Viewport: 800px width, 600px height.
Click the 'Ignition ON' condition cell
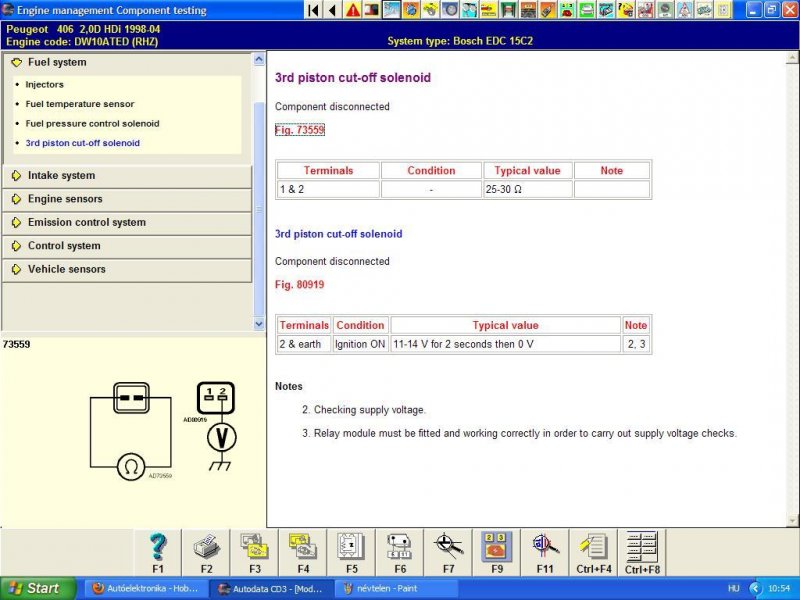pyautogui.click(x=360, y=344)
